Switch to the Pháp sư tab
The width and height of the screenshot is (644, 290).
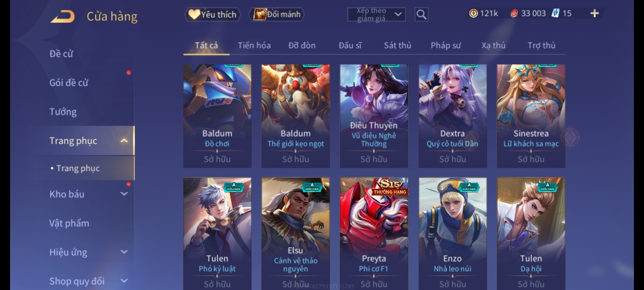click(446, 45)
